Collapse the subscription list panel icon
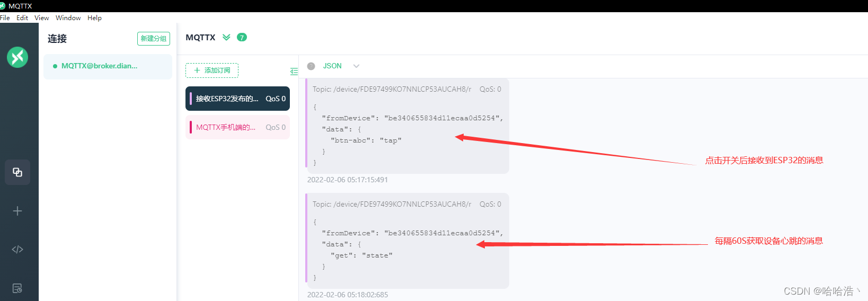This screenshot has width=868, height=301. tap(294, 72)
